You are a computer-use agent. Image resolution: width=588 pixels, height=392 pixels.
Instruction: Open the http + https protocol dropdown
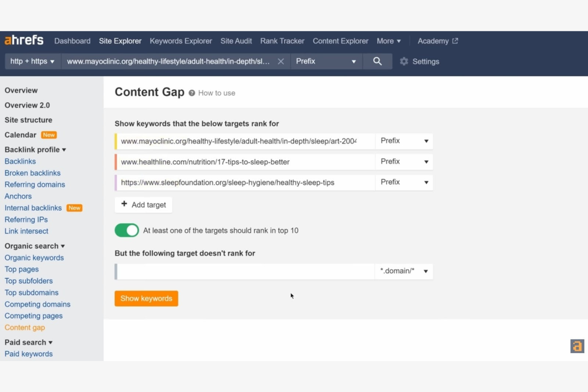point(32,61)
